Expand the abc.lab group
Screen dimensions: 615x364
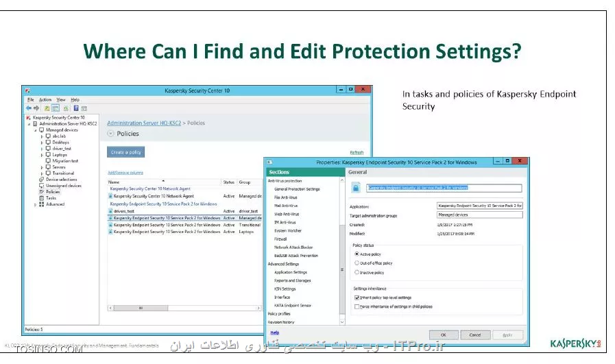(42, 136)
